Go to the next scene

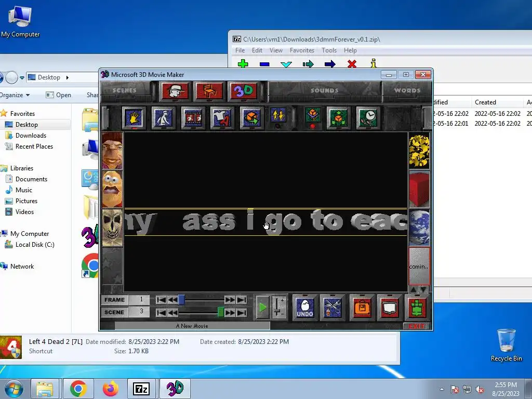(230, 312)
